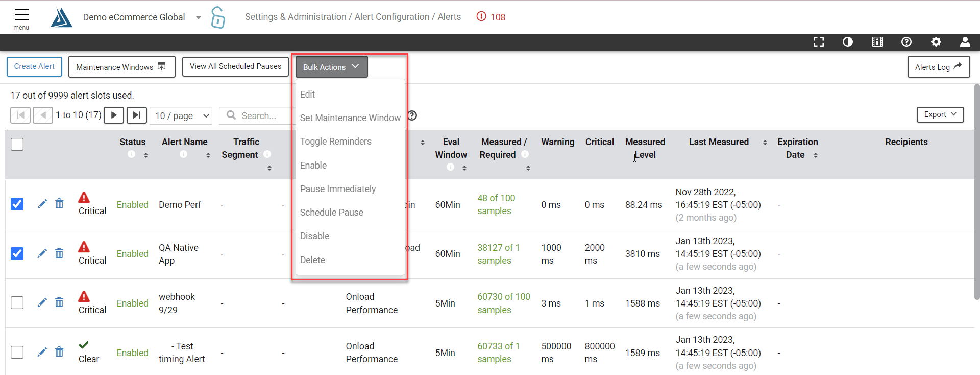
Task: Toggle the select-all header checkbox
Action: (17, 144)
